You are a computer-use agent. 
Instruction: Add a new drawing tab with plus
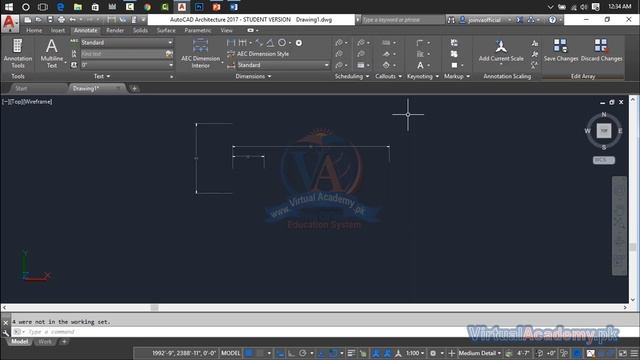pyautogui.click(x=134, y=88)
